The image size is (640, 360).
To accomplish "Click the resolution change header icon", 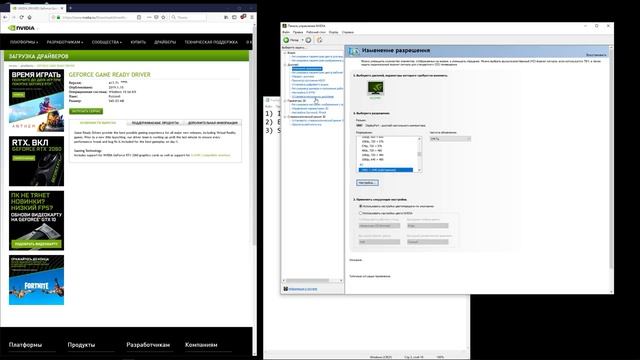I will coord(353,51).
